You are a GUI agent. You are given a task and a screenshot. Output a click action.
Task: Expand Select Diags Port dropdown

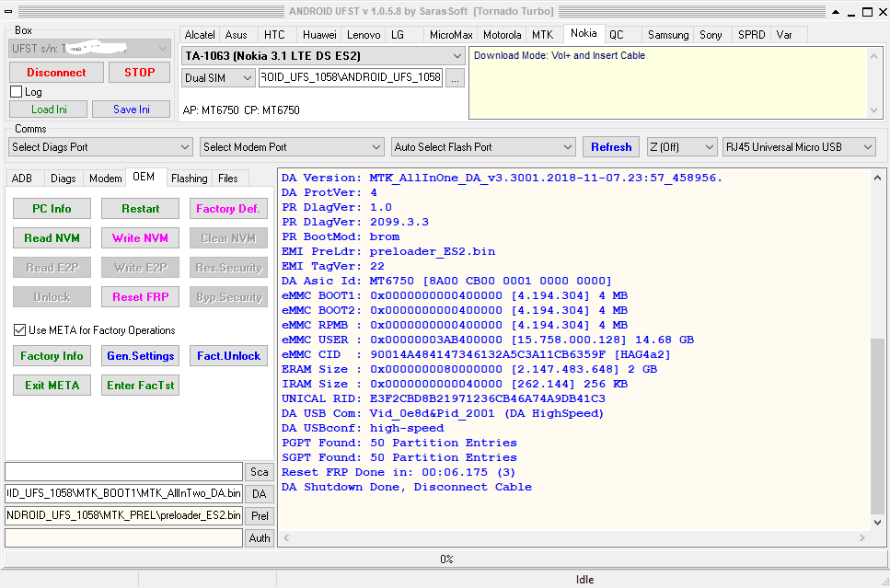coord(100,147)
